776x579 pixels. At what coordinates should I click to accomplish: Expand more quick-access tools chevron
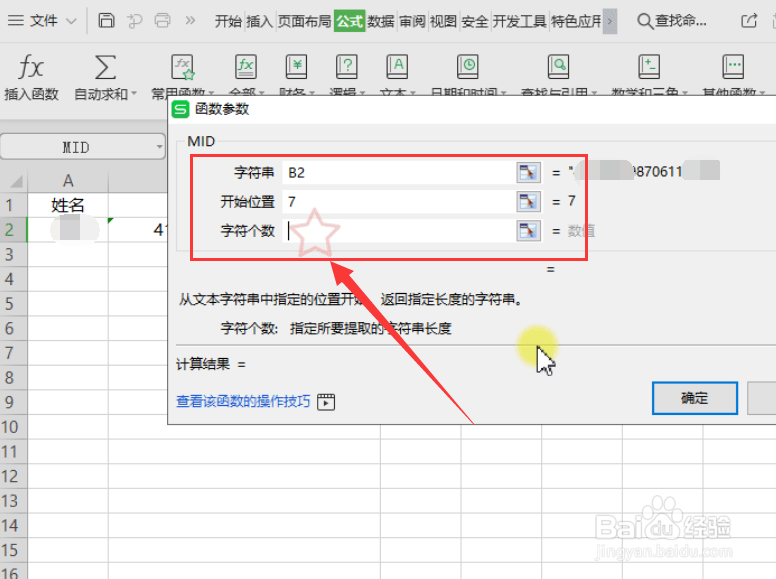pos(190,21)
